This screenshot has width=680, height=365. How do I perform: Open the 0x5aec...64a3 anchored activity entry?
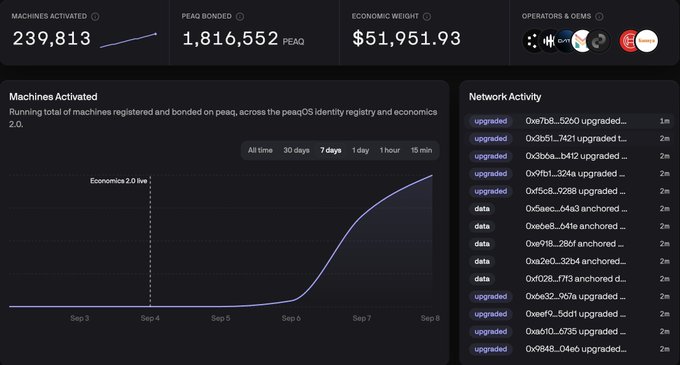(569, 209)
